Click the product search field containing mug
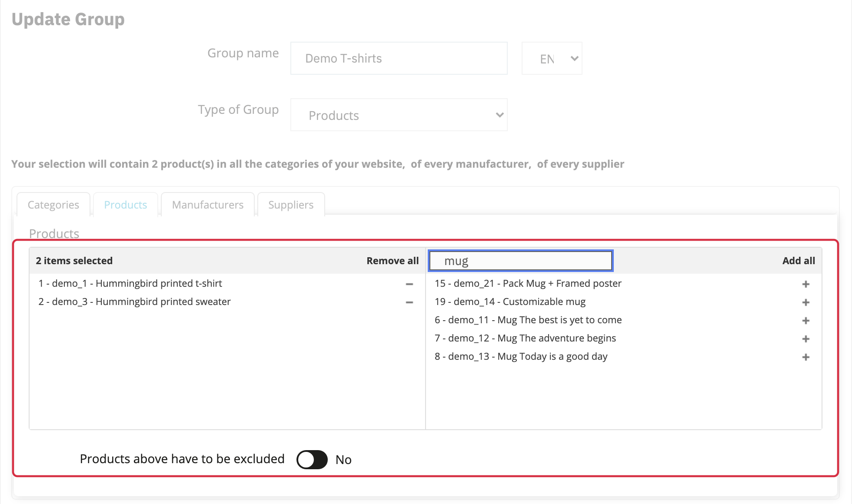This screenshot has height=504, width=852. 521,261
